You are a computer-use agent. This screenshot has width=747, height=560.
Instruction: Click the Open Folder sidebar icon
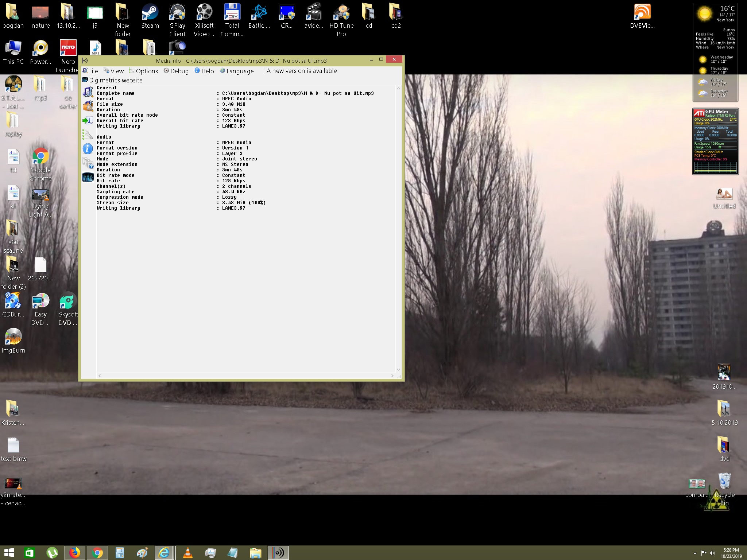(88, 106)
